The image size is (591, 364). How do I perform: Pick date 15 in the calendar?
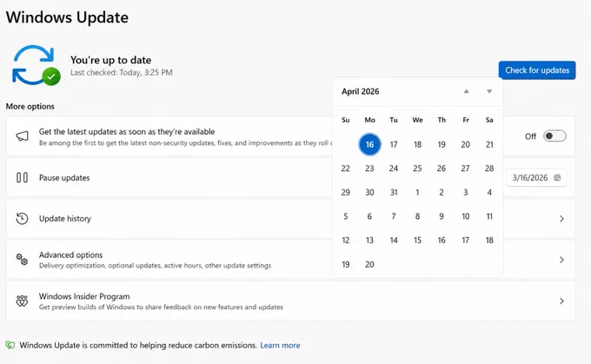pos(417,241)
